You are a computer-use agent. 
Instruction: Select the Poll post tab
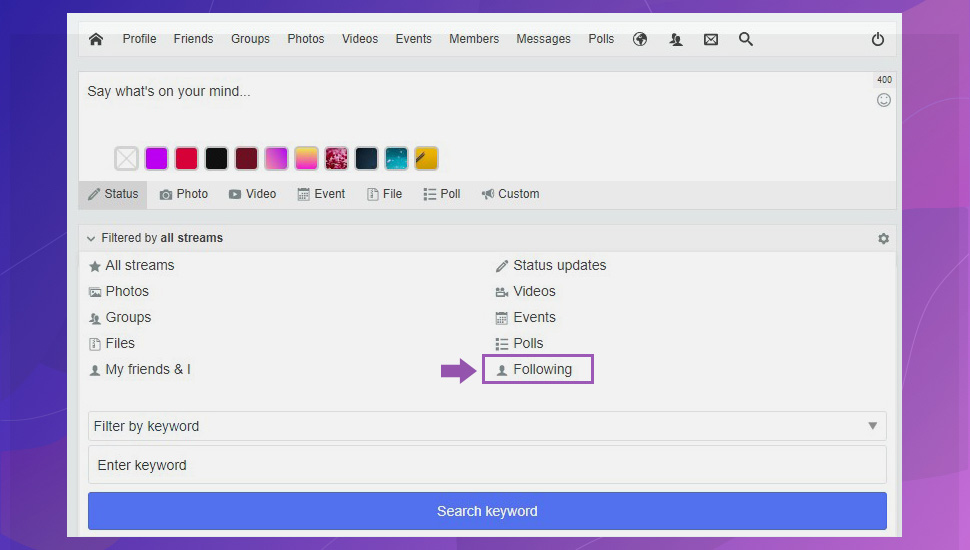point(442,194)
